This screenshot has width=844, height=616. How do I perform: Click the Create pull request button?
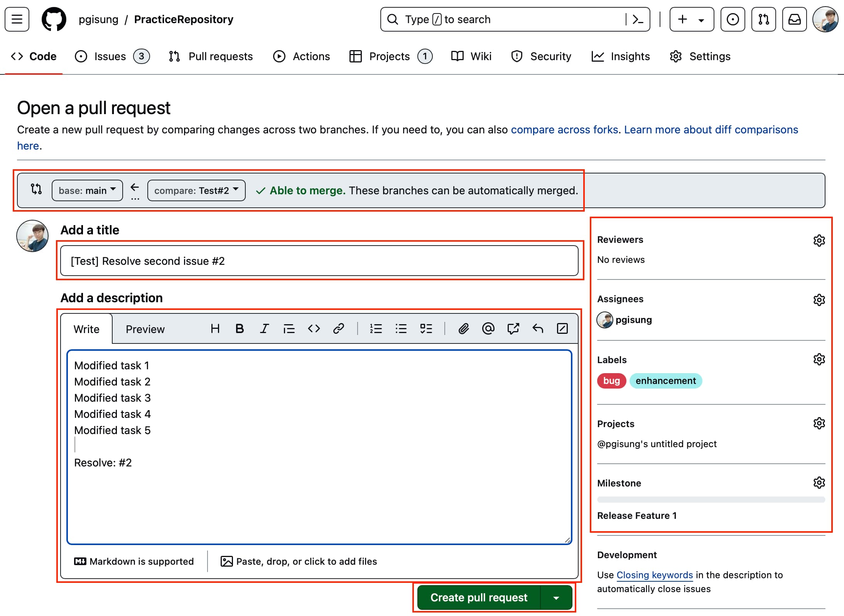pyautogui.click(x=479, y=597)
